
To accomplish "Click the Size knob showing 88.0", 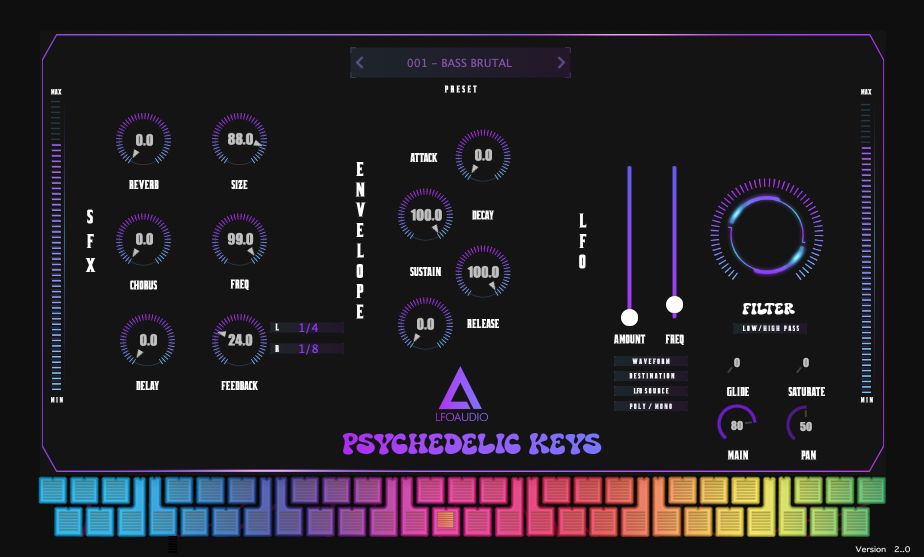I will [x=239, y=140].
